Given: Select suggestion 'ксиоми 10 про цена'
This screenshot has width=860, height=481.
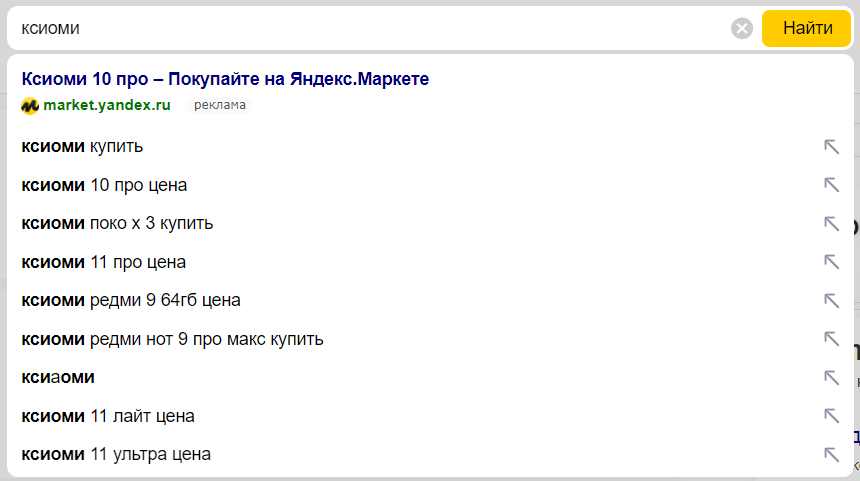Looking at the screenshot, I should click(104, 185).
